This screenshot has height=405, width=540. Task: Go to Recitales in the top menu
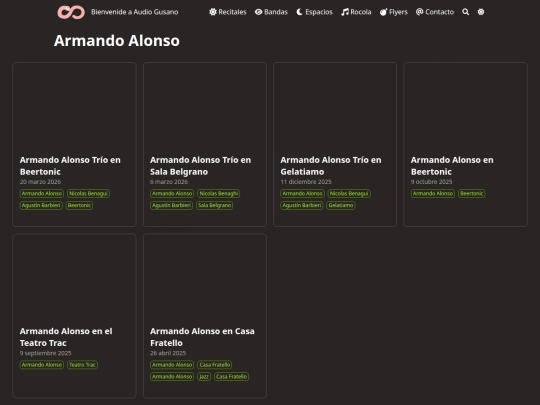228,12
